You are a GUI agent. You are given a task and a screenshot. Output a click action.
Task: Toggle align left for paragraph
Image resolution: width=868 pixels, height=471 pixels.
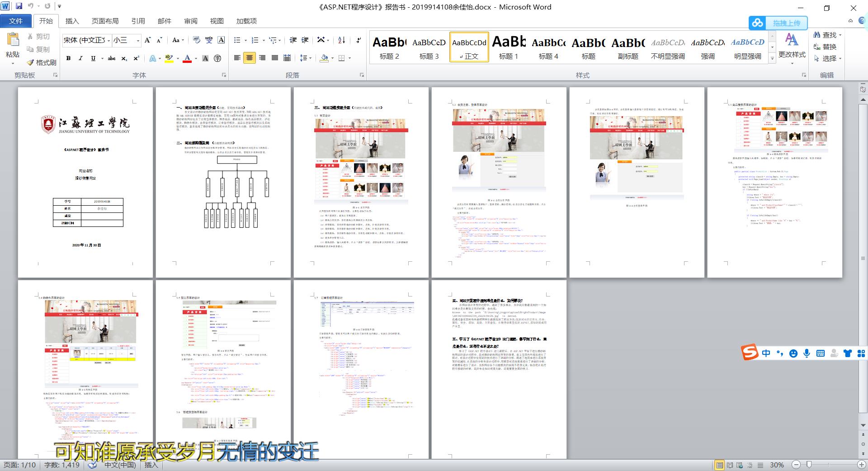[x=237, y=58]
